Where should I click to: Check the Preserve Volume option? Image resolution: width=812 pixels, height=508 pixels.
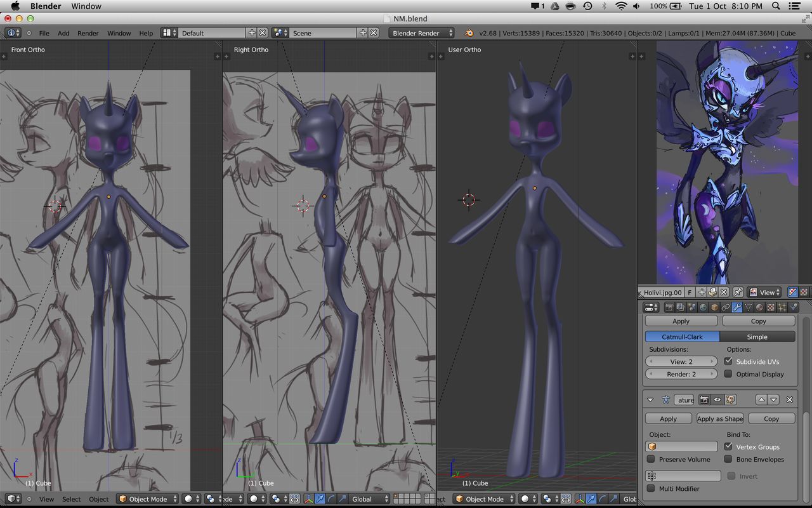point(651,459)
